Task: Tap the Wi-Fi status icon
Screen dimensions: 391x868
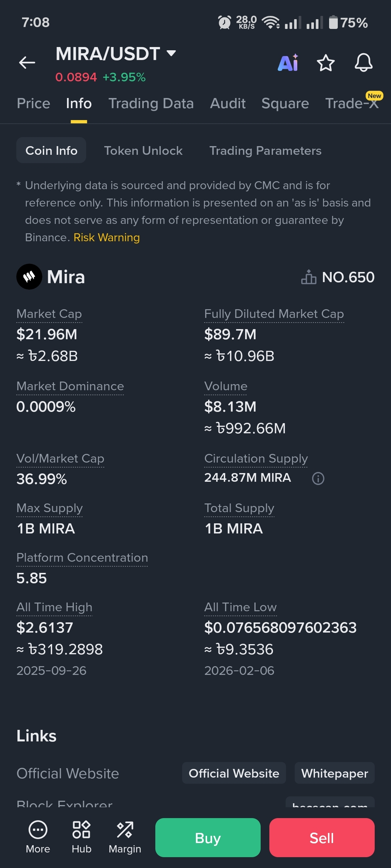Action: point(270,22)
